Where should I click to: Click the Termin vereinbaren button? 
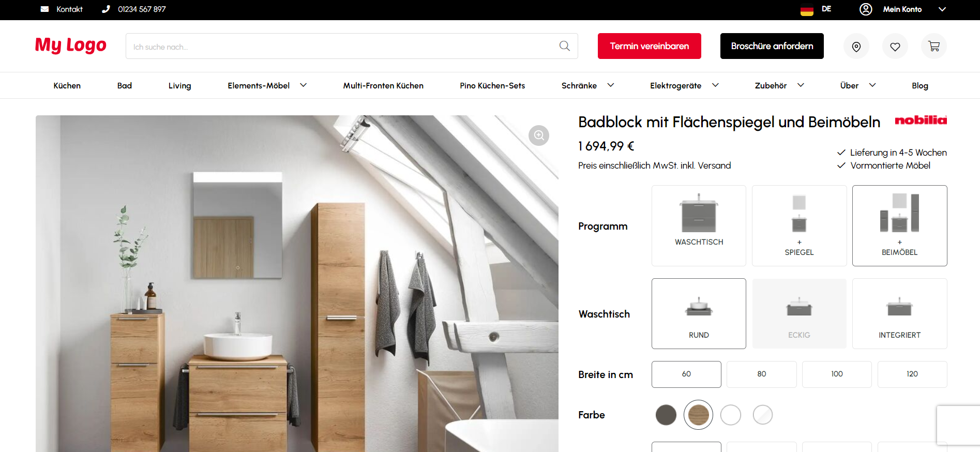click(649, 46)
